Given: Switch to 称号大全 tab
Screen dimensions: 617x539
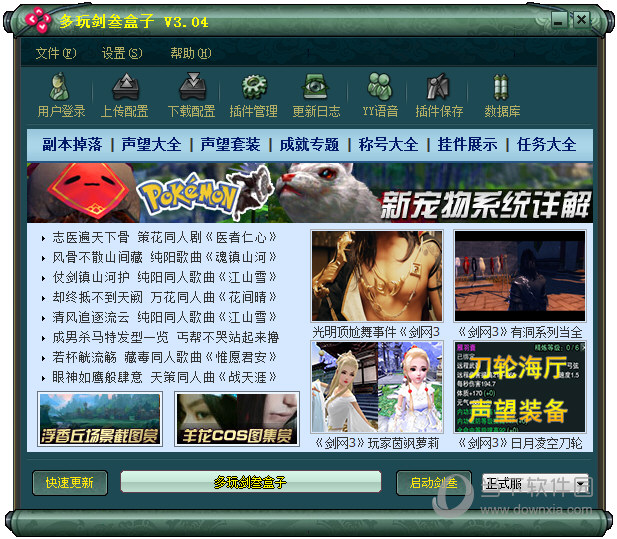Looking at the screenshot, I should [389, 144].
